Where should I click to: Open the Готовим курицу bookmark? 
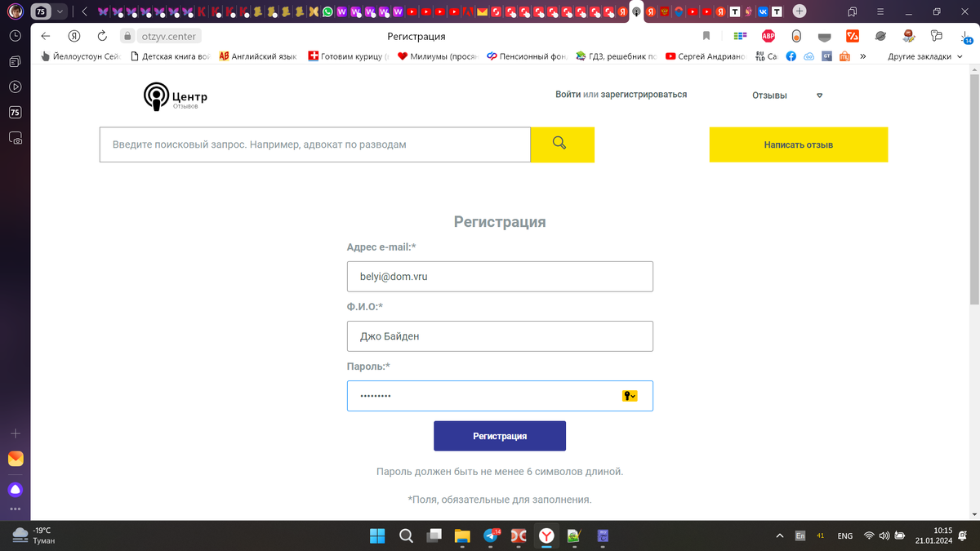[347, 56]
